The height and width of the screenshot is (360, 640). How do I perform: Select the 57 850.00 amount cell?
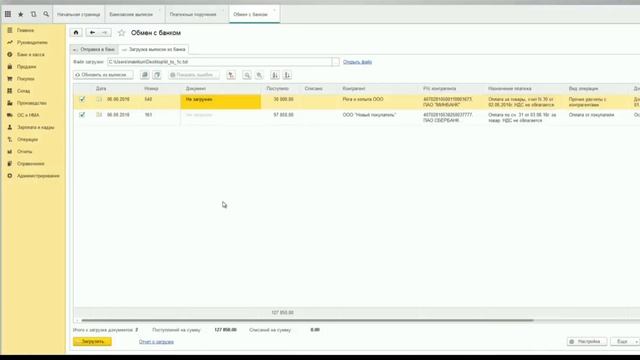(283, 115)
